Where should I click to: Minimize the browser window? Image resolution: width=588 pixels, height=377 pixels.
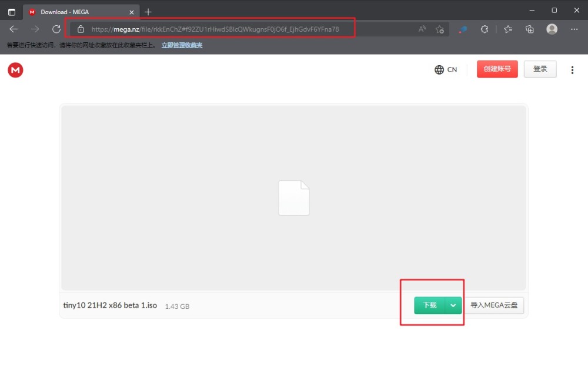tap(532, 11)
